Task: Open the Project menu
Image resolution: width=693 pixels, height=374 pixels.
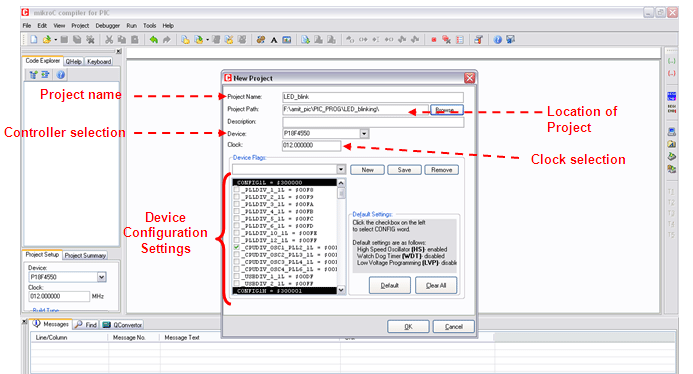Action: [80, 26]
